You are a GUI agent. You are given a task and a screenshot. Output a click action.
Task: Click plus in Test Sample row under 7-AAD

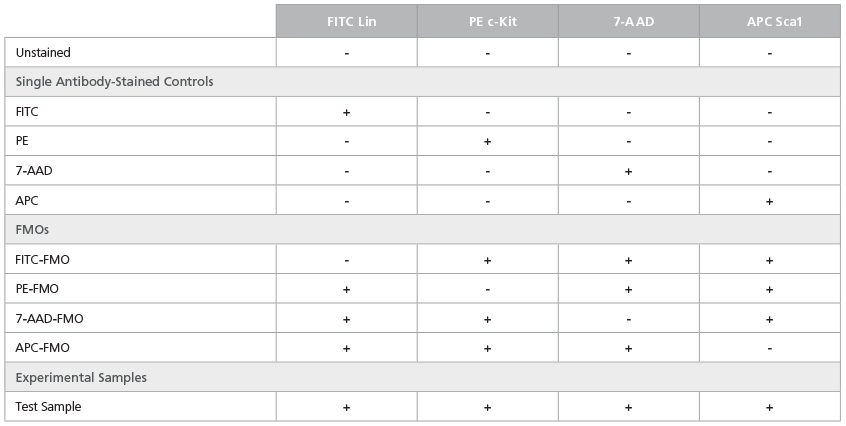coord(628,408)
